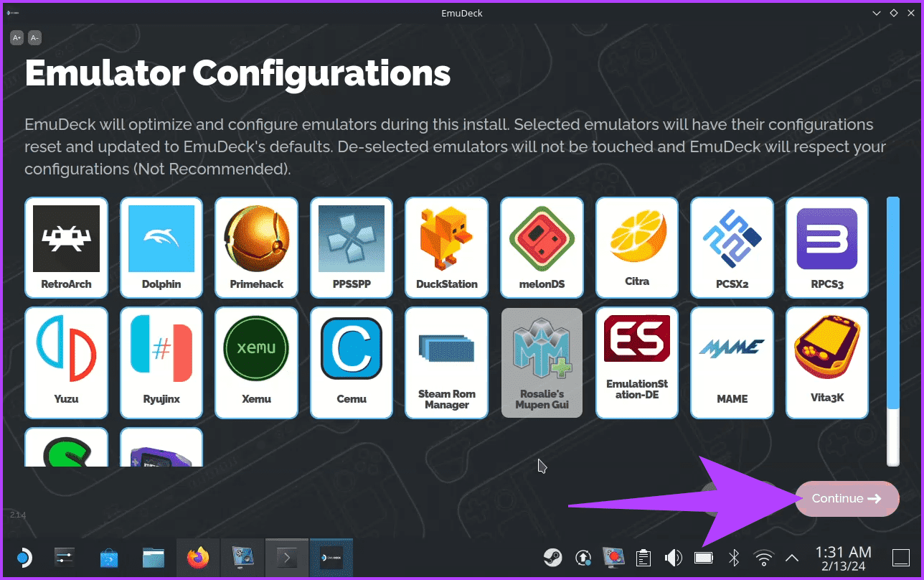Click the Xemu emulator icon
The image size is (924, 580).
pos(256,347)
